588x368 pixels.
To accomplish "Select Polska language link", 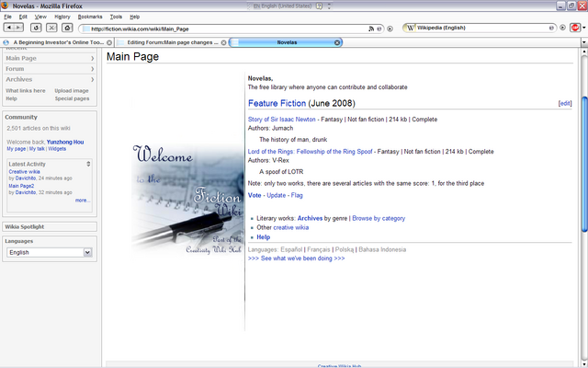I will (345, 249).
